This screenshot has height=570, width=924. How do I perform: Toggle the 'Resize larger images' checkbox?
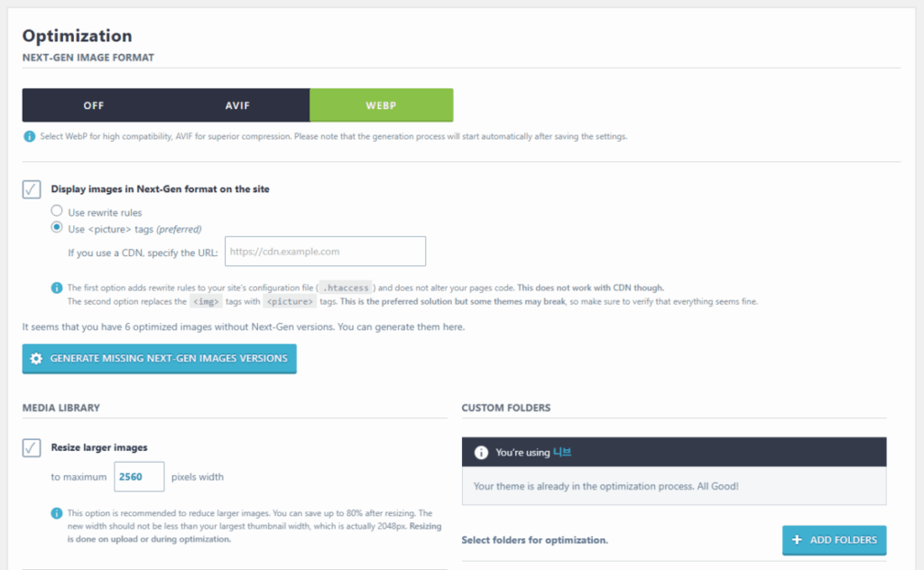tap(32, 447)
